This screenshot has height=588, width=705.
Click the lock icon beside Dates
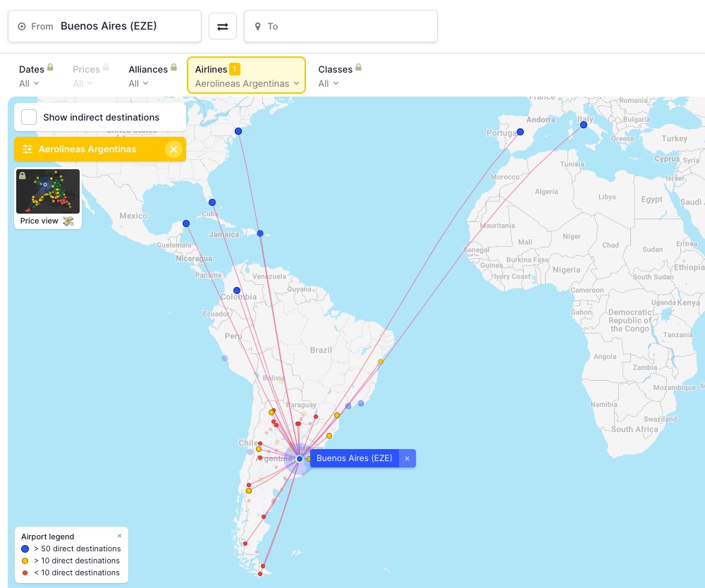(51, 68)
